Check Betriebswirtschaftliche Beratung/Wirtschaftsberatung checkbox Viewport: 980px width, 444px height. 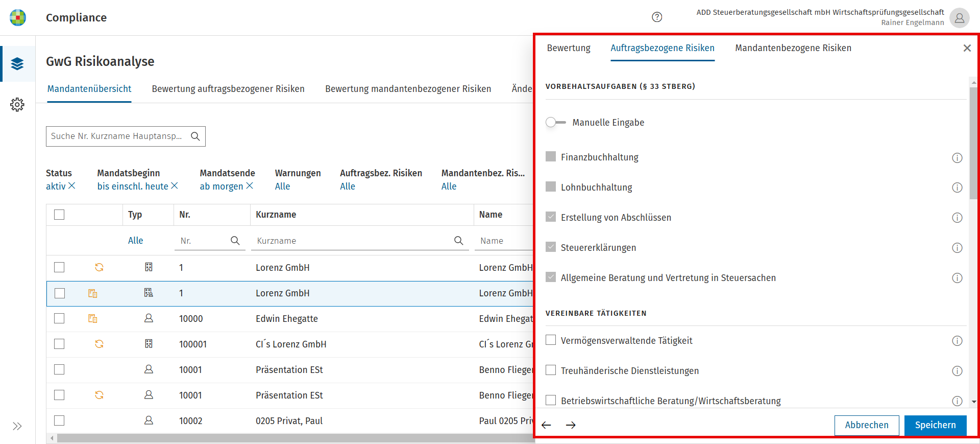tap(551, 401)
